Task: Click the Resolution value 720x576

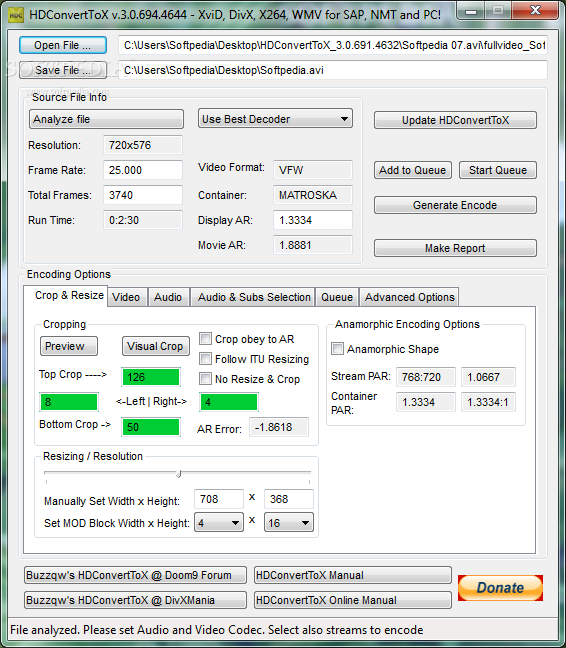Action: click(x=143, y=145)
